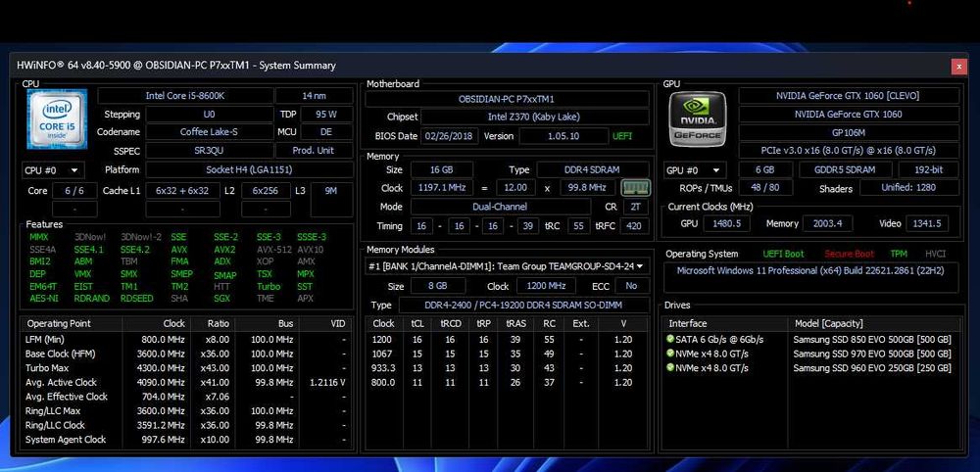Open the CPU #0 selector dropdown
Screen dimensions: 980x472
click(x=53, y=169)
